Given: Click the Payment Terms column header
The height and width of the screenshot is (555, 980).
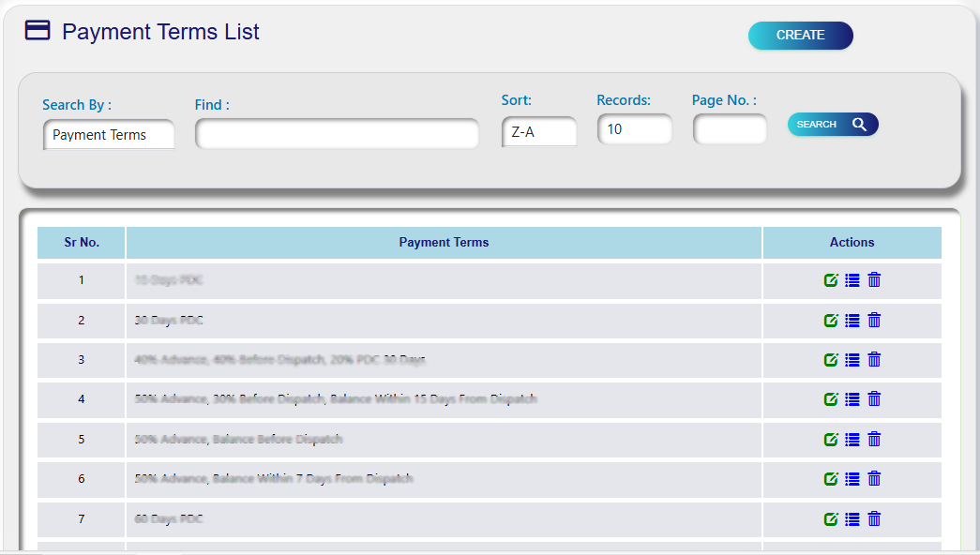Looking at the screenshot, I should 444,243.
